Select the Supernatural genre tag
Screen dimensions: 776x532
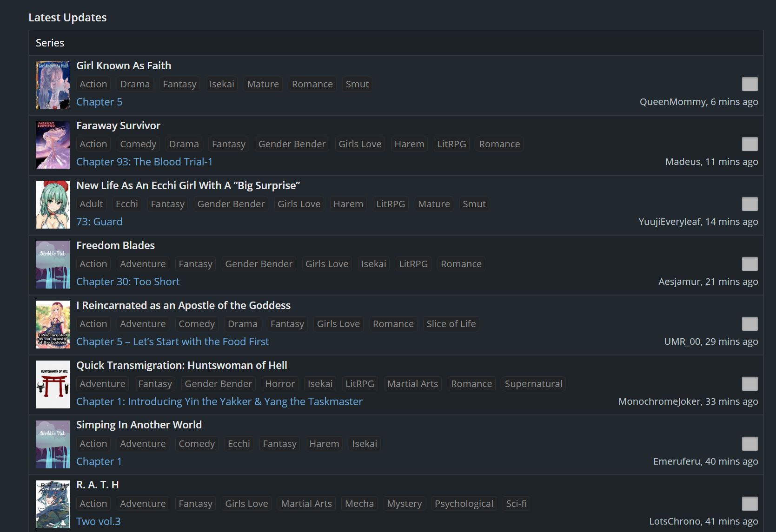(x=533, y=384)
